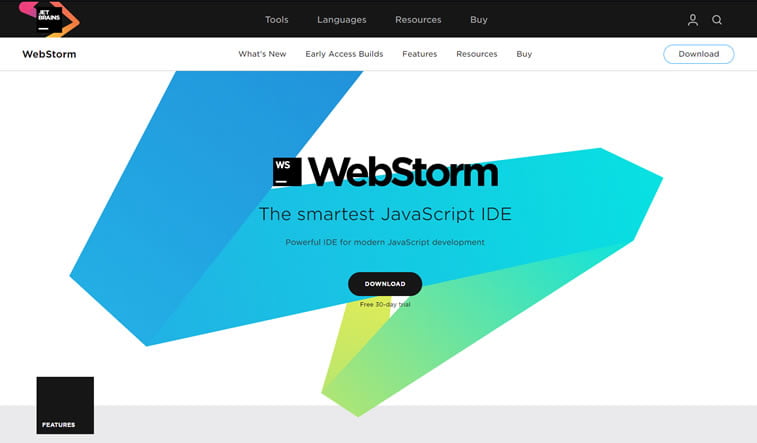Open the Languages menu
The width and height of the screenshot is (757, 443).
342,20
